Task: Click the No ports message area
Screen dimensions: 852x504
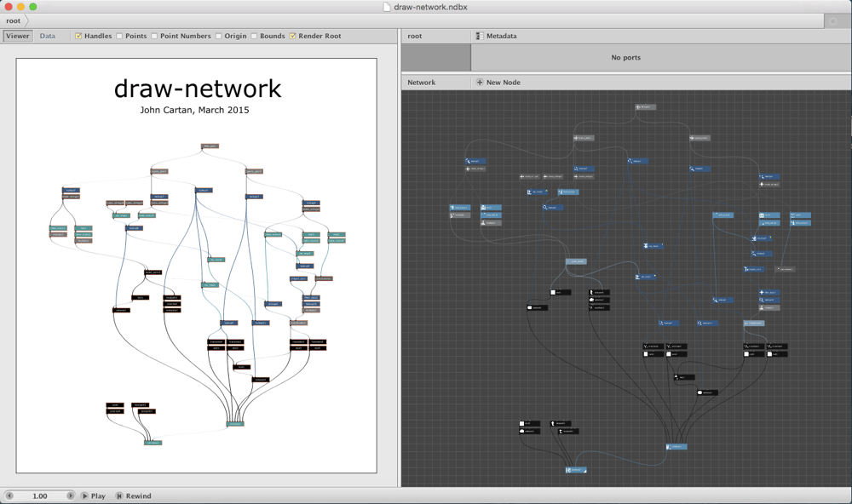Action: 626,58
